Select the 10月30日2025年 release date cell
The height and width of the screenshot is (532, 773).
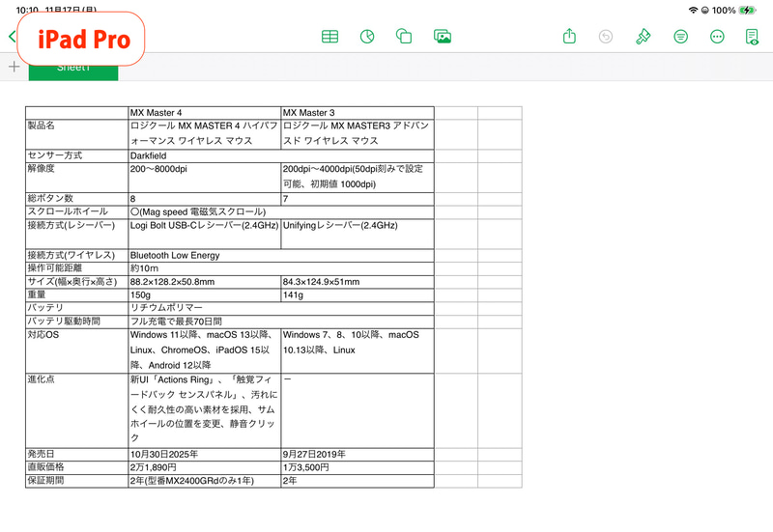pos(205,455)
